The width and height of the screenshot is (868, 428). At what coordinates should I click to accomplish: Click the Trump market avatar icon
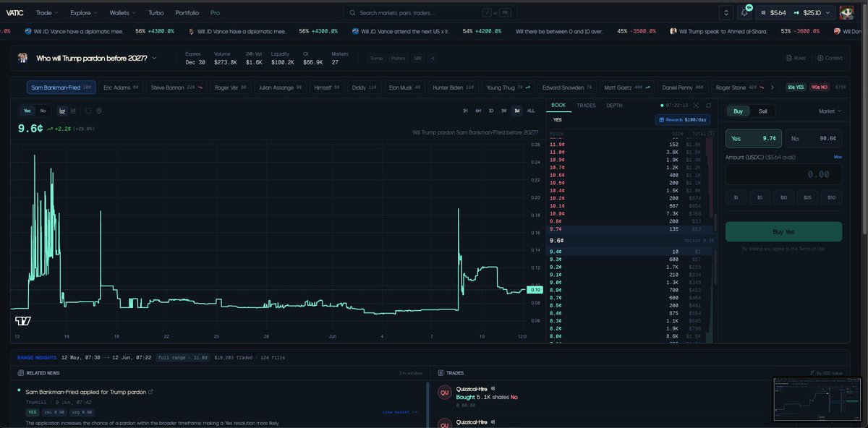pyautogui.click(x=23, y=58)
